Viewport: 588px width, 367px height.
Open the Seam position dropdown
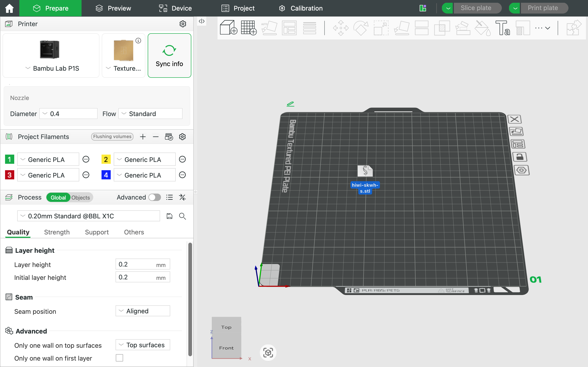tap(143, 311)
